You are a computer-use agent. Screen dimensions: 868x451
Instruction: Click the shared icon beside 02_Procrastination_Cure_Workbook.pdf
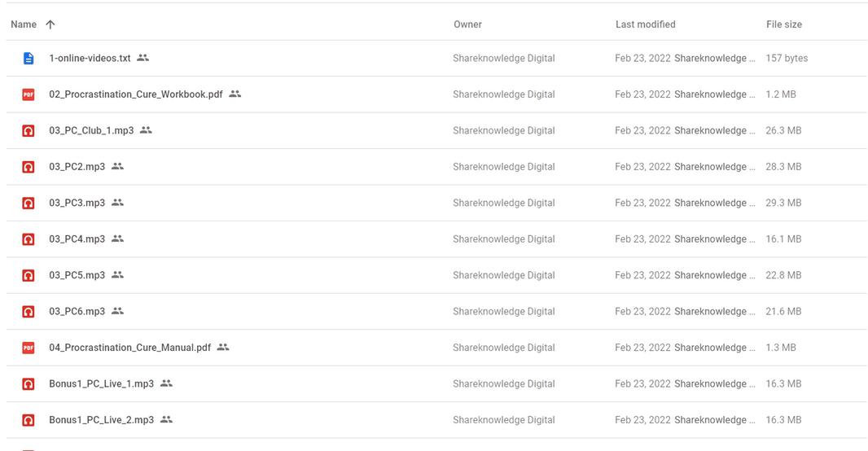click(235, 94)
